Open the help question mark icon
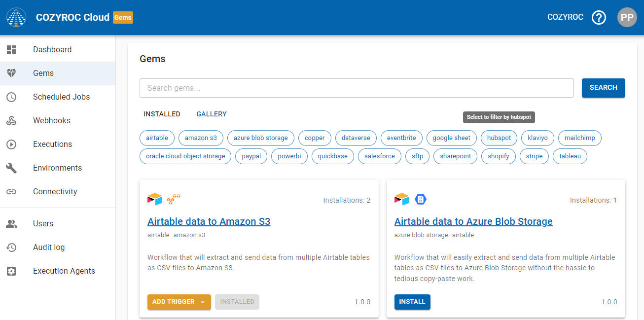Image resolution: width=644 pixels, height=320 pixels. (x=599, y=18)
